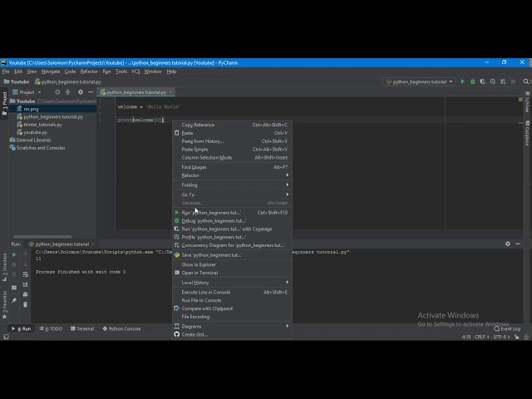Screen dimensions: 532x399
Task: Open the UTF-8 encoding selector
Action: [502, 337]
